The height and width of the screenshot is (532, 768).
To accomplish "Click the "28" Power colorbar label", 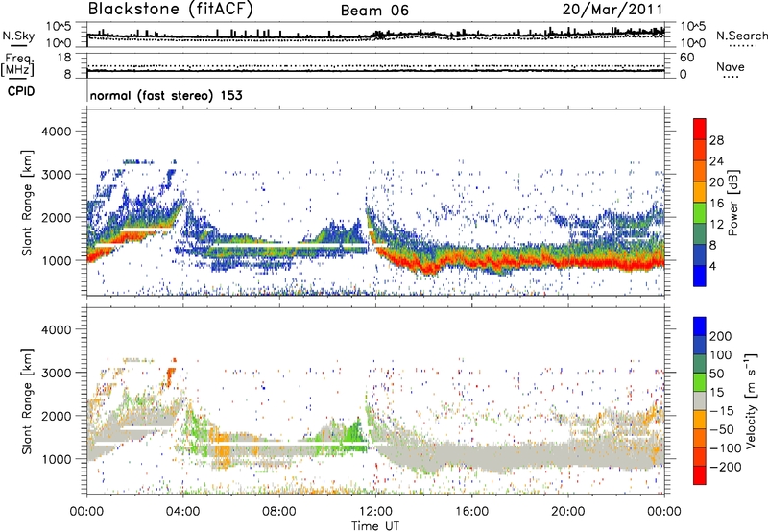I will click(x=716, y=140).
